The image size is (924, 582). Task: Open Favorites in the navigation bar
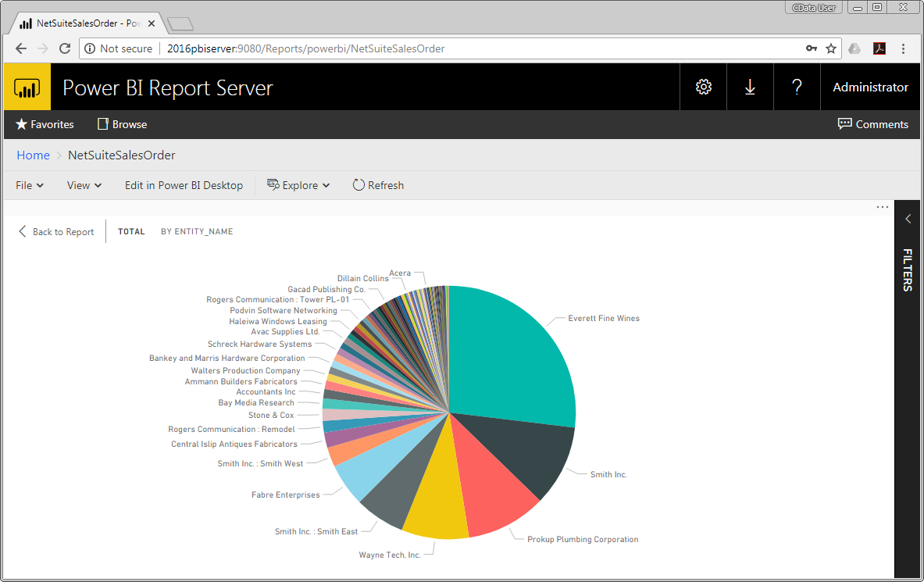pyautogui.click(x=45, y=124)
